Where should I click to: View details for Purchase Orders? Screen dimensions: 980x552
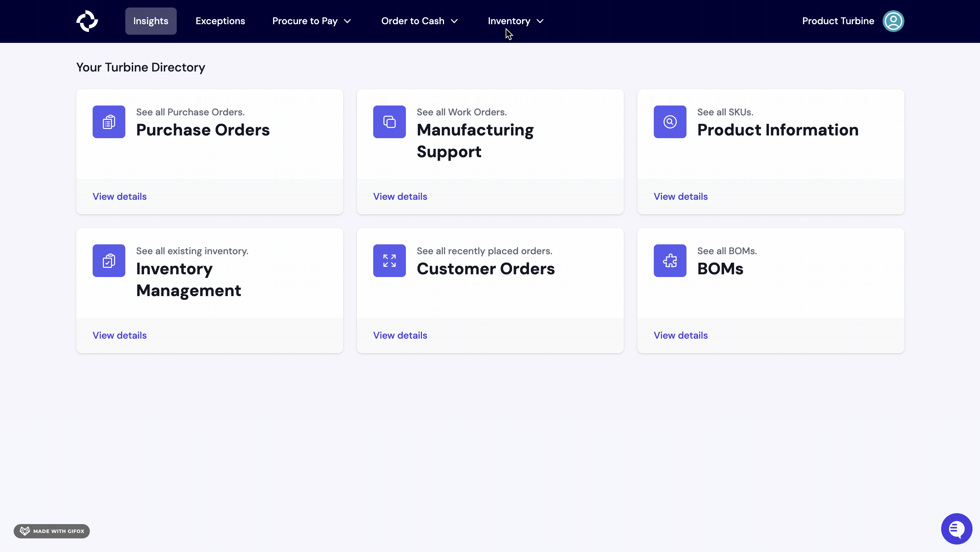[119, 197]
